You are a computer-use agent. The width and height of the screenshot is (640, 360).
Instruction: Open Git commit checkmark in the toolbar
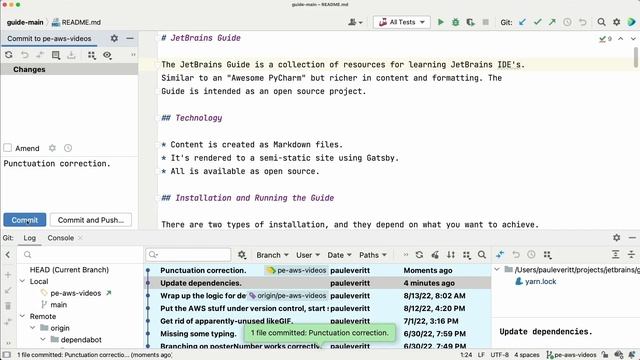[538, 22]
